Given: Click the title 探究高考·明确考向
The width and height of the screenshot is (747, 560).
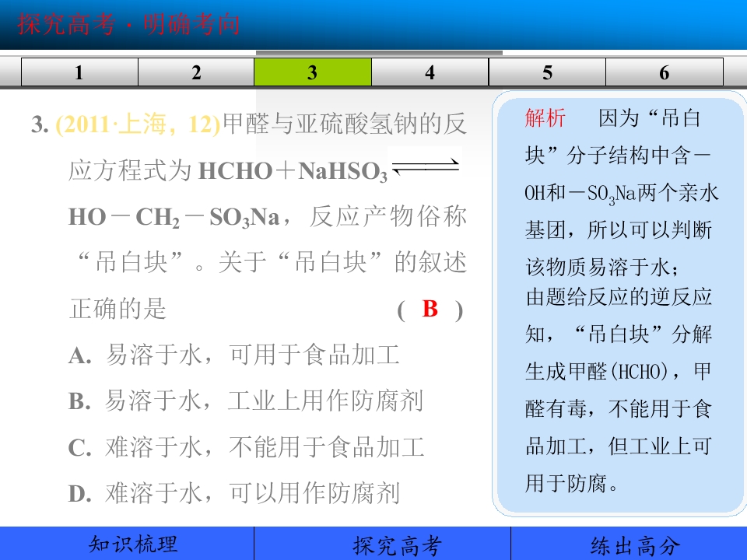Looking at the screenshot, I should (128, 24).
